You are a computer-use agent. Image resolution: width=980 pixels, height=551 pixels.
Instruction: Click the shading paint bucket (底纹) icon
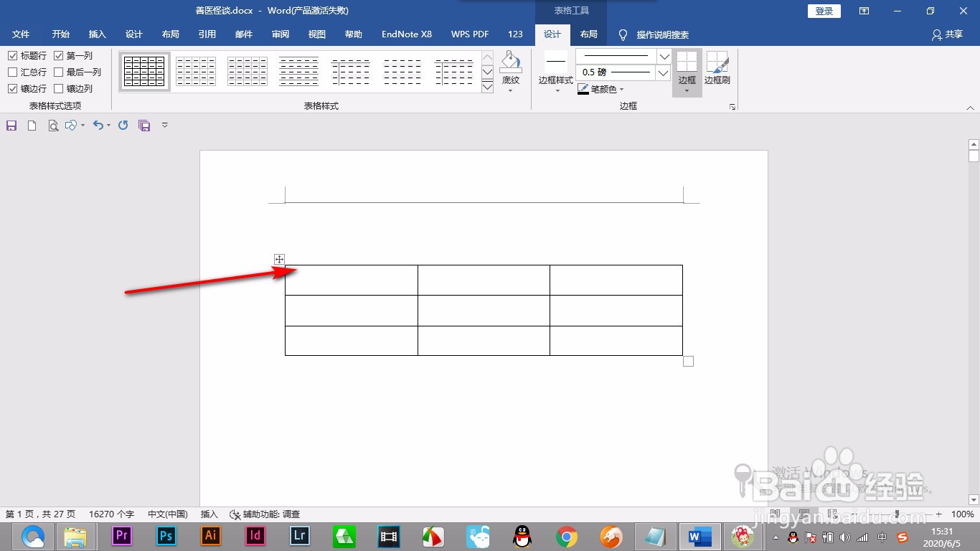click(511, 60)
